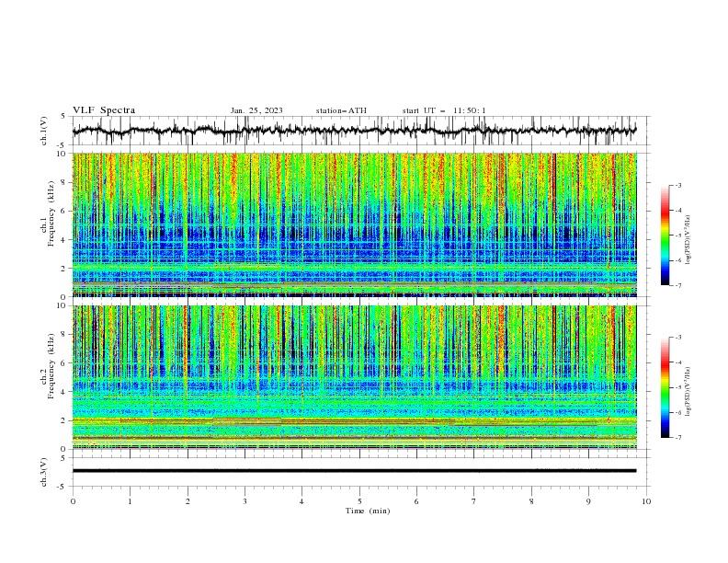This screenshot has height=563, width=728.
Task: Click the '8' tick on the time axis
Action: [x=531, y=501]
